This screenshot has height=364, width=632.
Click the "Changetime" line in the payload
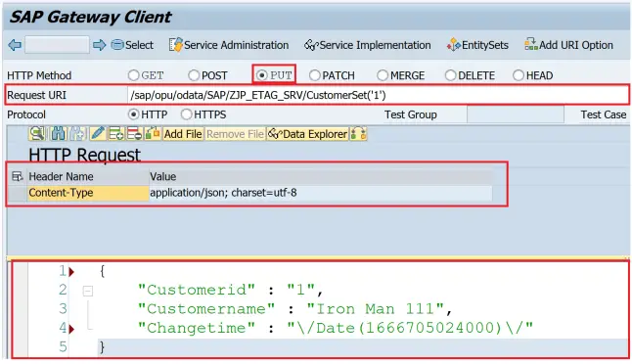[336, 328]
